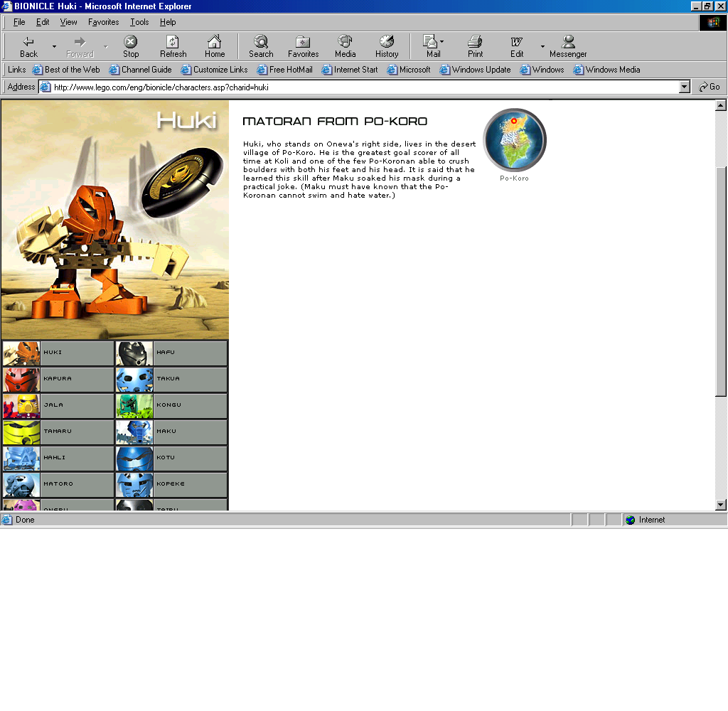Screen dimensions: 728x711
Task: Click the Edit with Word toolbar icon
Action: tap(516, 42)
